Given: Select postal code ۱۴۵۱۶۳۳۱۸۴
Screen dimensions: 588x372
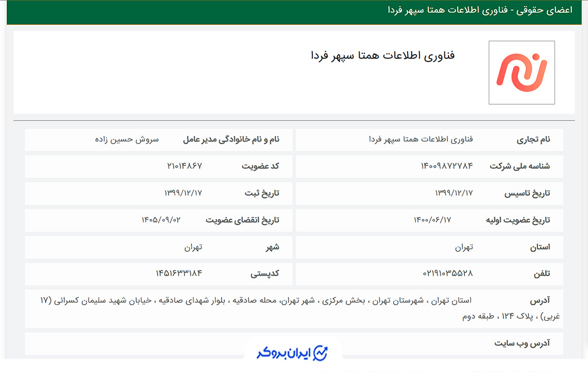Looking at the screenshot, I should pos(179,273).
